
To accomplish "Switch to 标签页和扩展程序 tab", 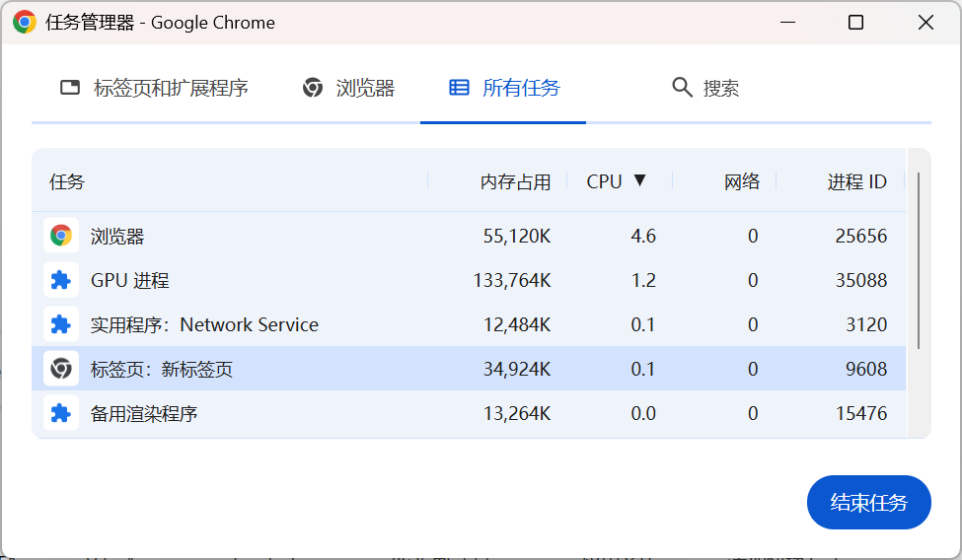I will click(154, 88).
